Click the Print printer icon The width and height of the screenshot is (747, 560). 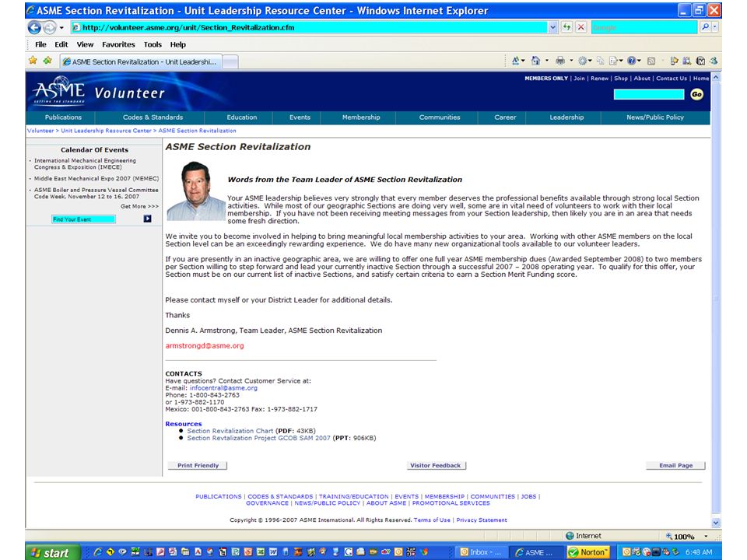point(560,61)
